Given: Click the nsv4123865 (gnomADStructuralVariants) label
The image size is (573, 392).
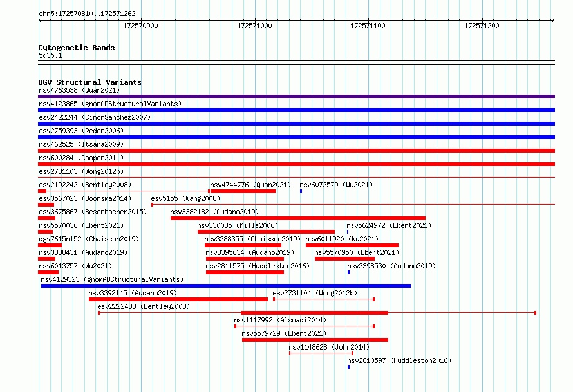Looking at the screenshot, I should click(x=110, y=104).
